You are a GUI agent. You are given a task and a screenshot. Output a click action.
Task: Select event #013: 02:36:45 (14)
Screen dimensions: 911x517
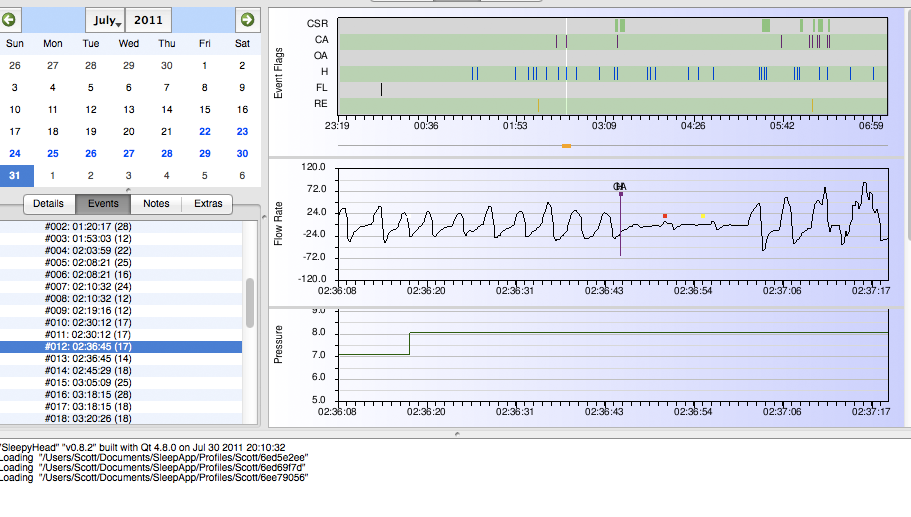pyautogui.click(x=121, y=358)
